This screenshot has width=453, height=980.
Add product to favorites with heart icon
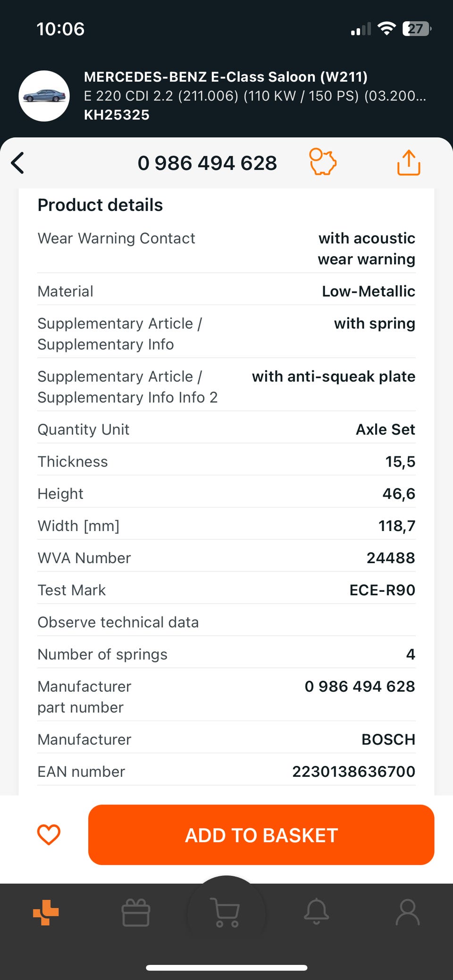click(49, 834)
